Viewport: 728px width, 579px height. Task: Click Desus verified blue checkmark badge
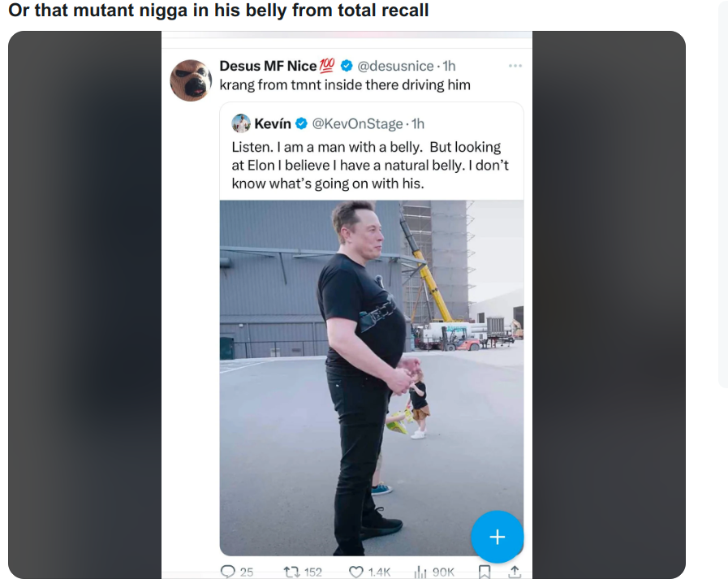[x=347, y=66]
